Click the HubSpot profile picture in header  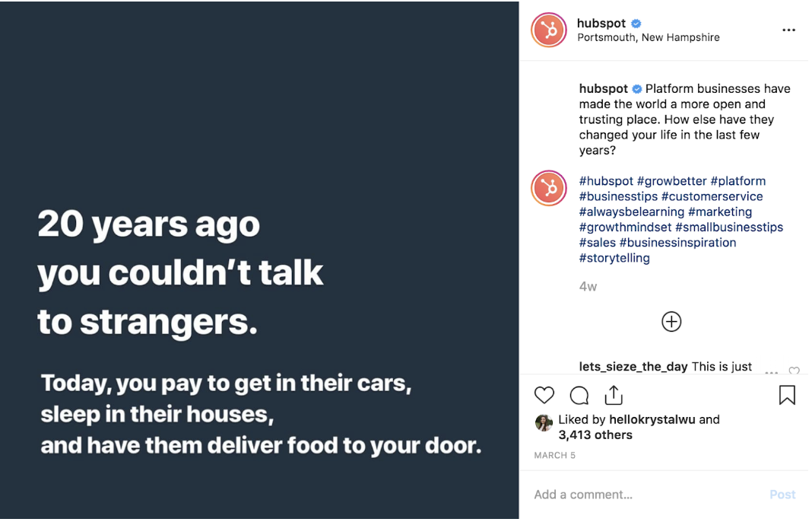click(x=549, y=30)
